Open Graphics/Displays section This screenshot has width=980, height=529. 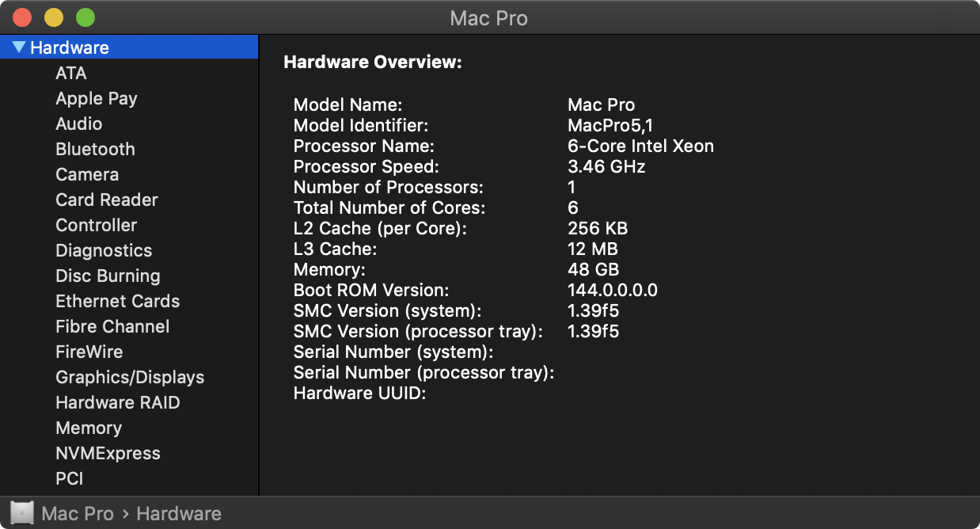click(x=130, y=377)
